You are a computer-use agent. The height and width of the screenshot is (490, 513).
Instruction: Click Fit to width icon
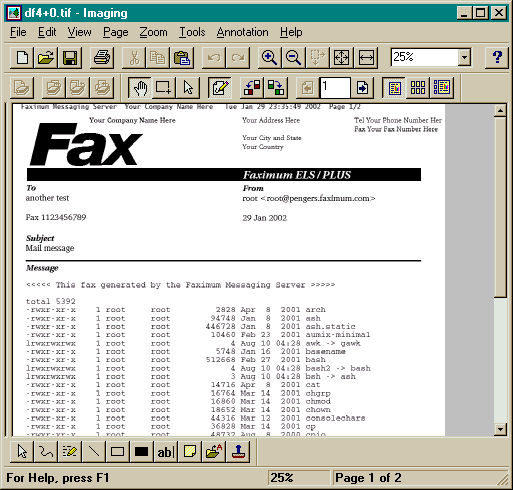click(x=366, y=58)
